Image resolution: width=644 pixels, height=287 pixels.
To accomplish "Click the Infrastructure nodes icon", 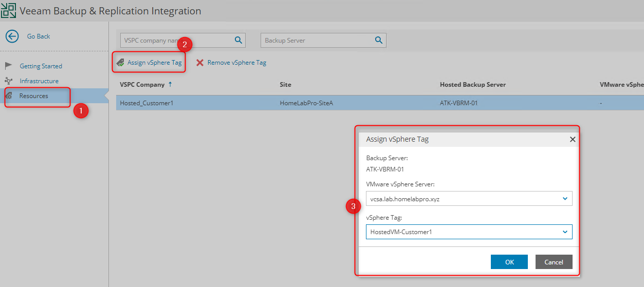I will point(9,81).
